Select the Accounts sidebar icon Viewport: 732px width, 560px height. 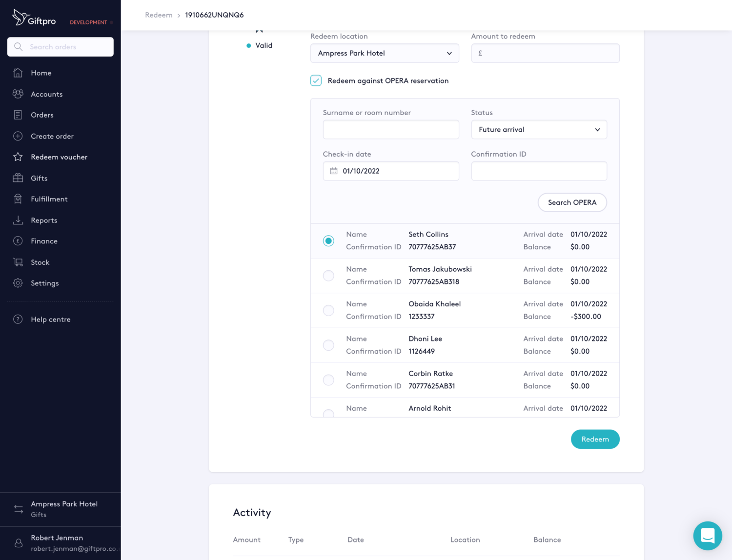click(18, 94)
